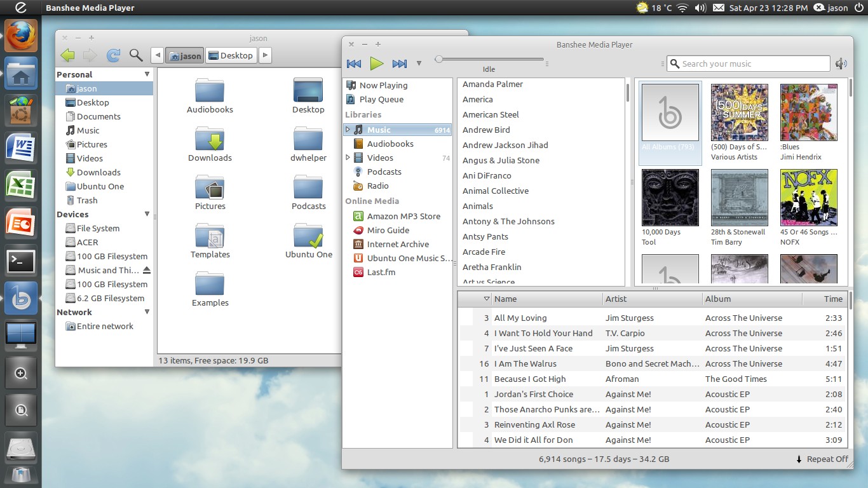Launch Firefox from the dock
The image size is (868, 488).
[21, 35]
